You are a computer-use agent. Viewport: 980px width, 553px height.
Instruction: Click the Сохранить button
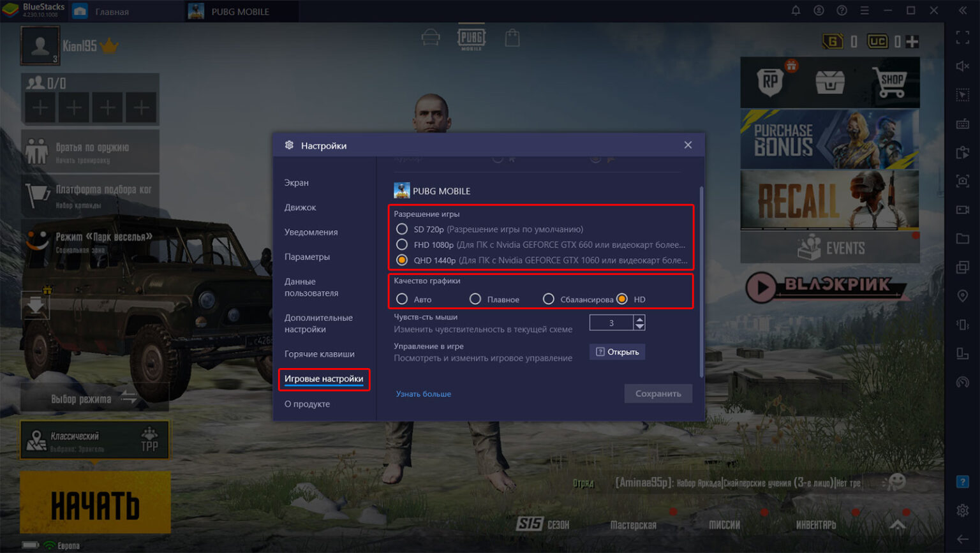coord(658,394)
